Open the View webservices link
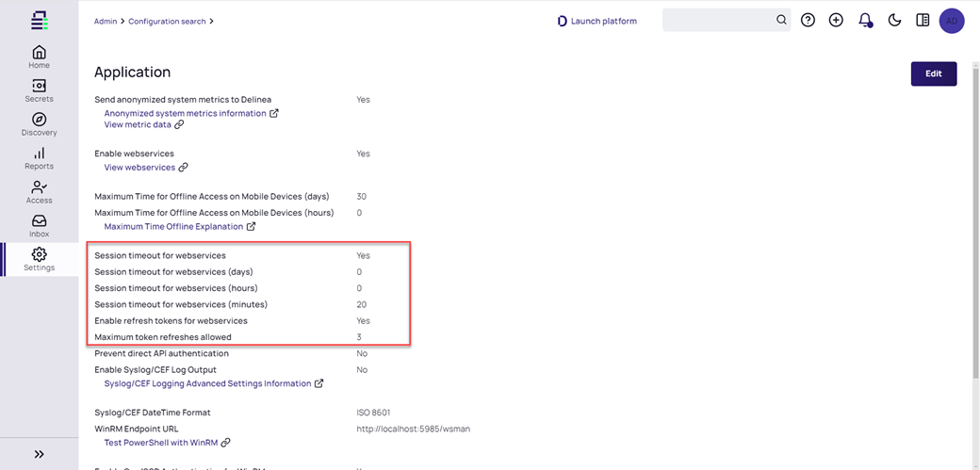Viewport: 980px width, 470px height. pyautogui.click(x=139, y=168)
